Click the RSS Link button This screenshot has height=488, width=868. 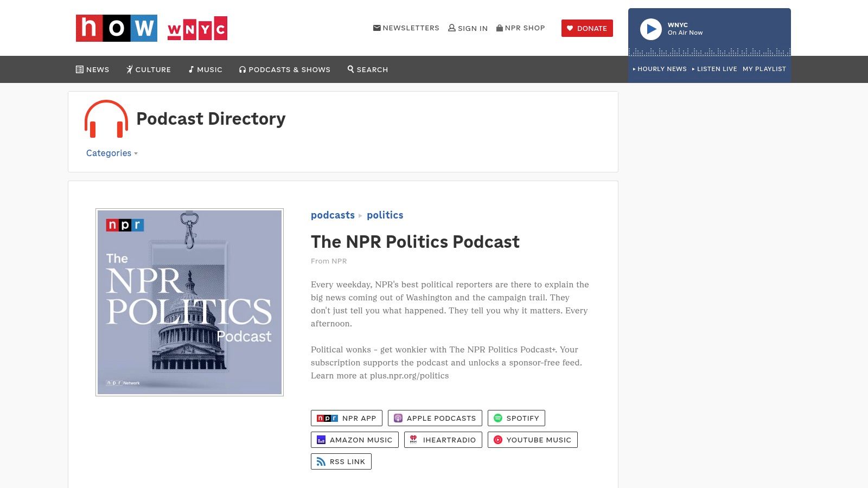(x=341, y=461)
